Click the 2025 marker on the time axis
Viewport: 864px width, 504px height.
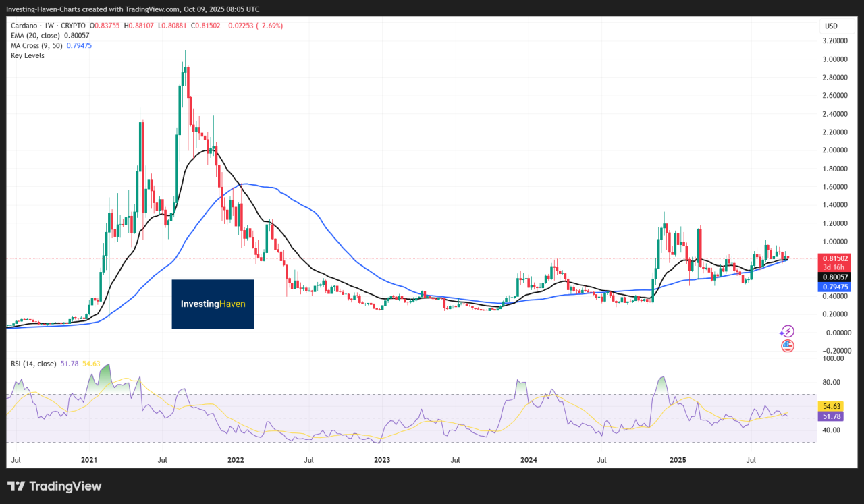click(678, 460)
